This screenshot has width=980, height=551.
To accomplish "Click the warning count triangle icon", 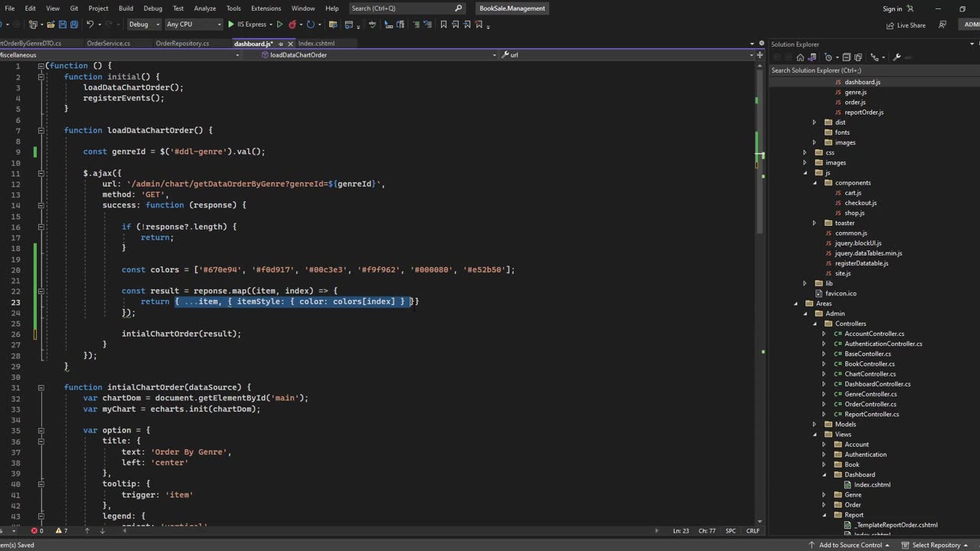I will (x=58, y=530).
